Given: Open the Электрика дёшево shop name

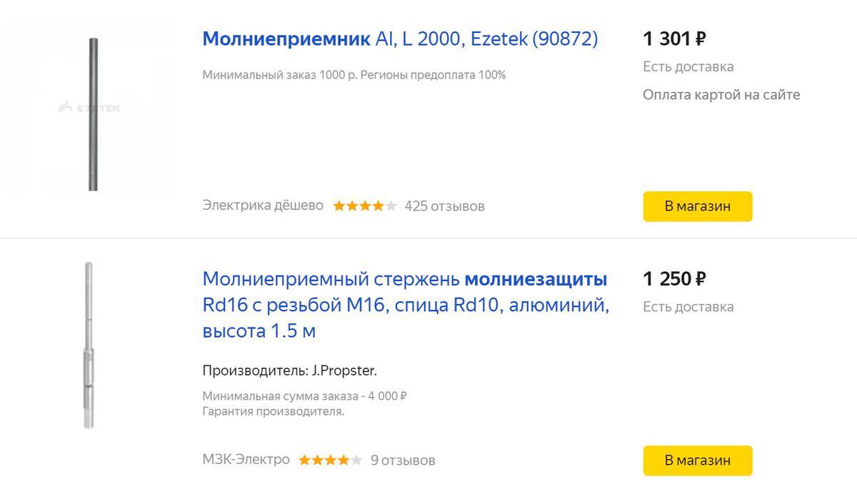Looking at the screenshot, I should [x=263, y=206].
